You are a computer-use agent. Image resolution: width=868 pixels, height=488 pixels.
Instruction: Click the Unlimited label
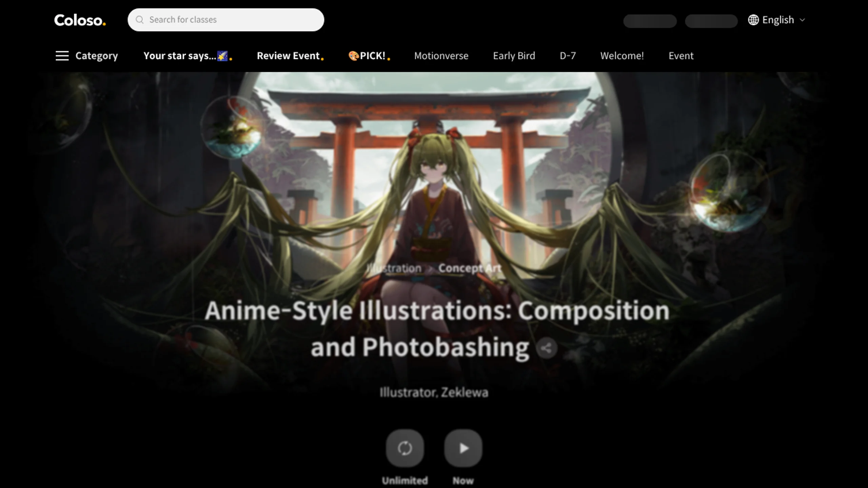tap(405, 481)
